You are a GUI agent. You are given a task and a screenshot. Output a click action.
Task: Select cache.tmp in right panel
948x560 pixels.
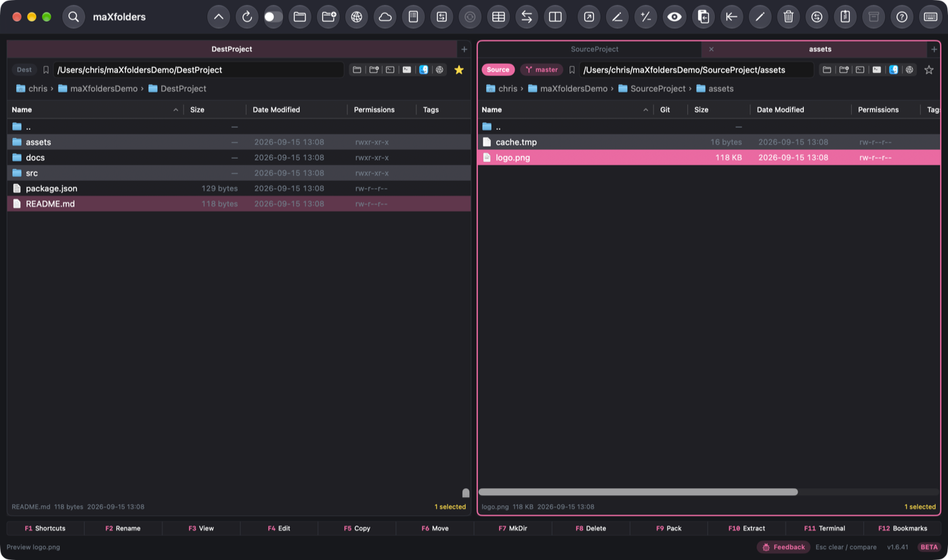(x=709, y=142)
